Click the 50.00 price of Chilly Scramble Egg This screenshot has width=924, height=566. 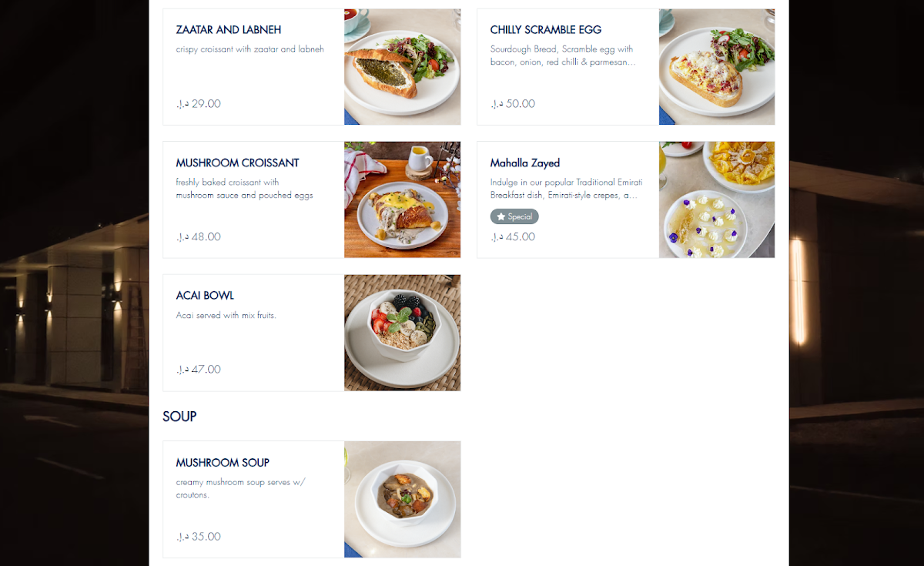pyautogui.click(x=513, y=104)
